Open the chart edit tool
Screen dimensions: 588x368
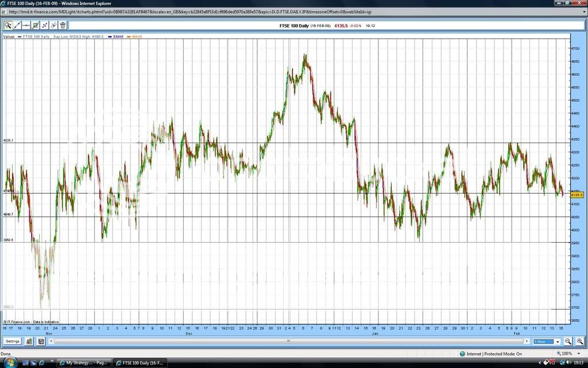pos(34,25)
